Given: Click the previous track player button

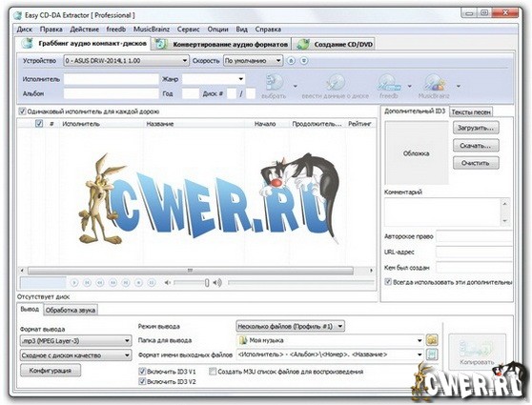Looking at the screenshot, I should tap(87, 282).
